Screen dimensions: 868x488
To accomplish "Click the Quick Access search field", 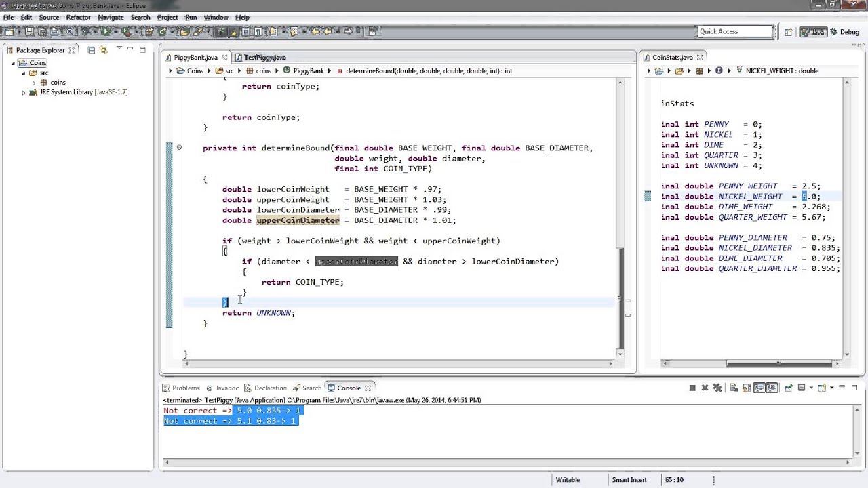I will coord(735,31).
